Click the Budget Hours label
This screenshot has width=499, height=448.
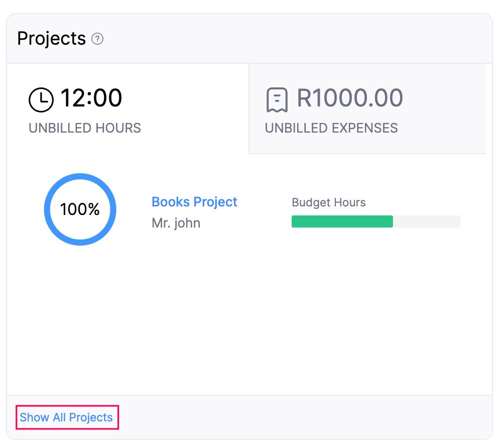(x=328, y=202)
